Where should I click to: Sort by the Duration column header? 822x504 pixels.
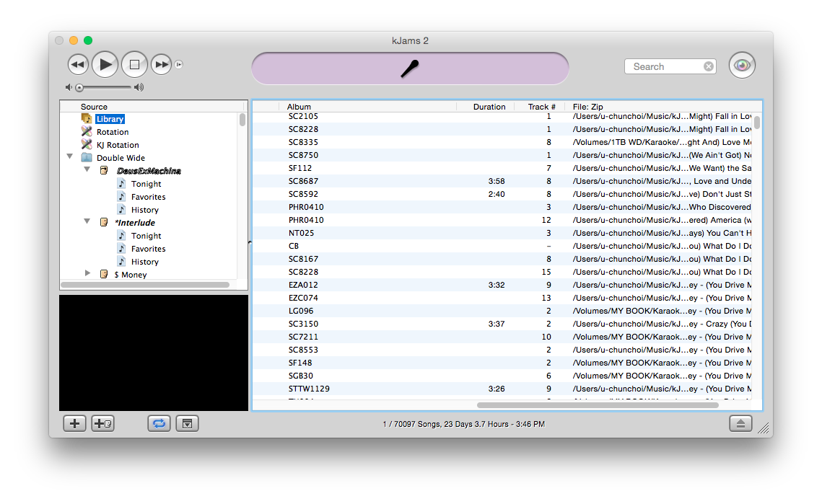click(489, 107)
